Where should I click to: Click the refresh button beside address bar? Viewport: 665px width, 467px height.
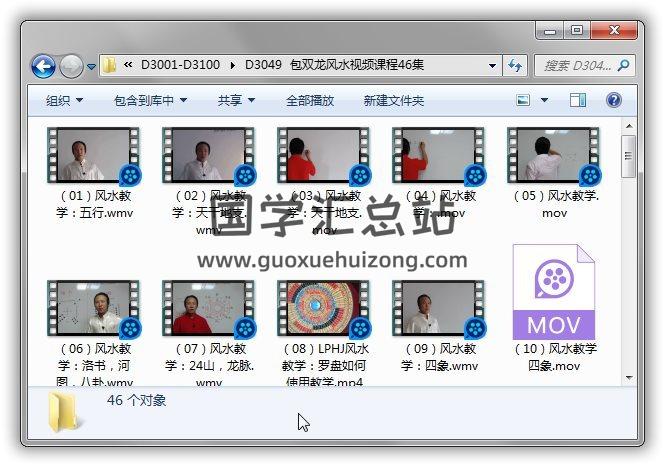[515, 66]
